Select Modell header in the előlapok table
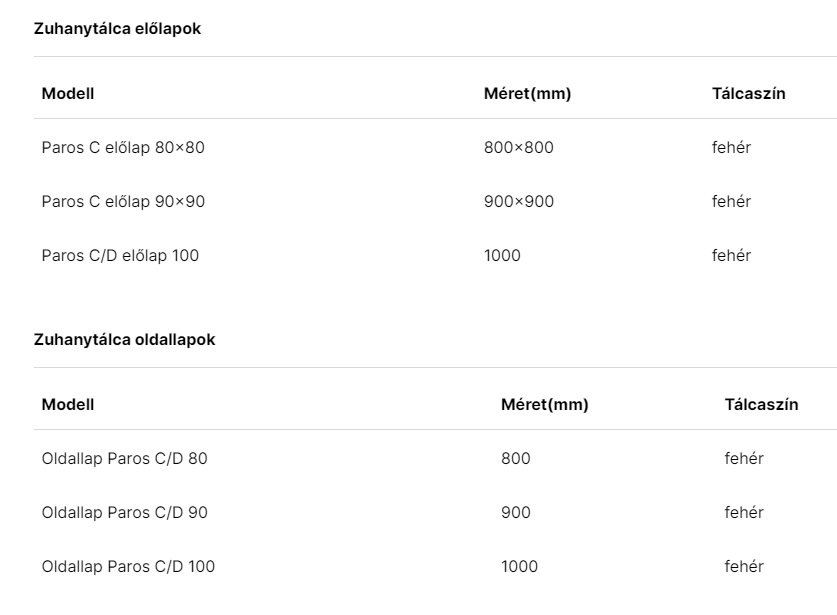Screen dimensions: 837x615 click(x=68, y=94)
